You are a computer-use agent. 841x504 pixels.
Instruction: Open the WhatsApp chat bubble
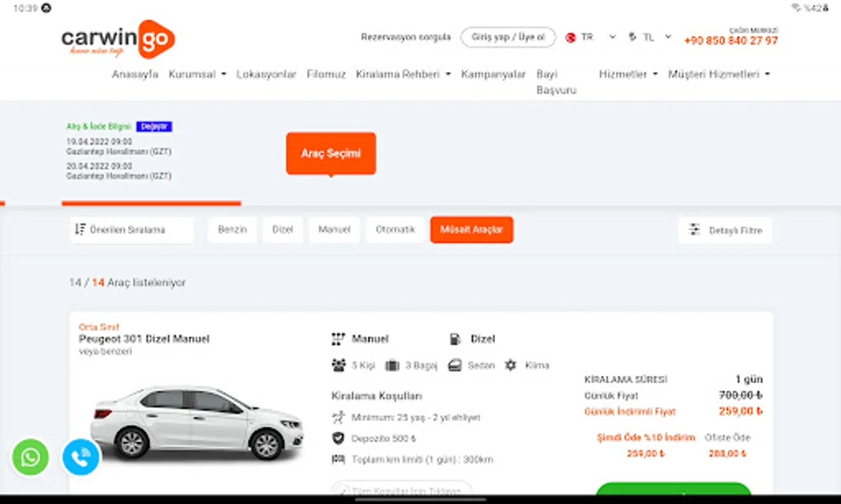click(30, 457)
